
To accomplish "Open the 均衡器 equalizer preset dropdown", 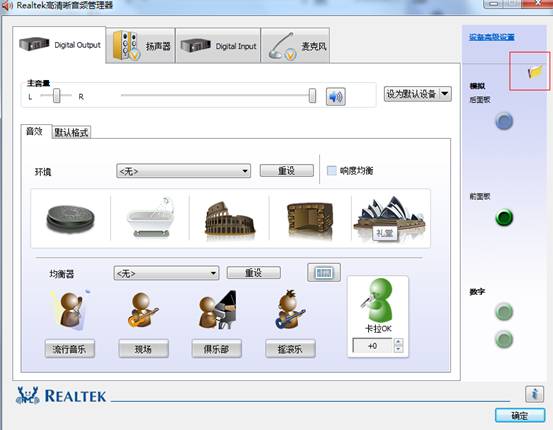I will pos(166,273).
